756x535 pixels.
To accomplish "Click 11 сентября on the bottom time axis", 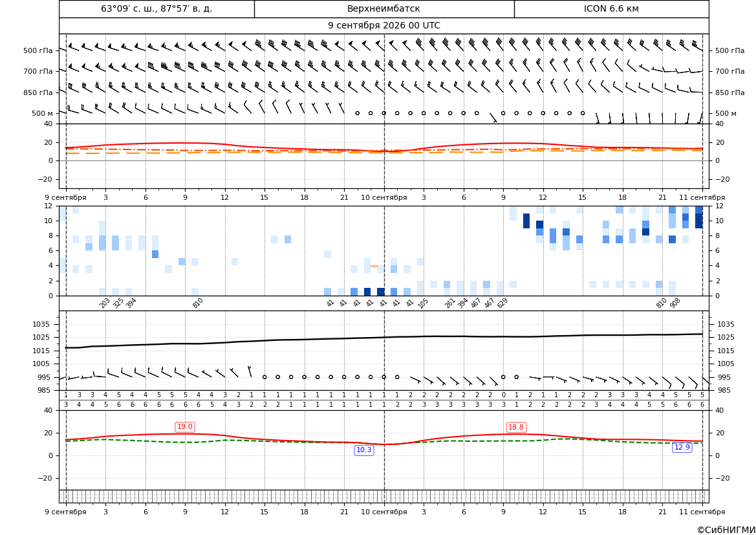I will pos(702,512).
